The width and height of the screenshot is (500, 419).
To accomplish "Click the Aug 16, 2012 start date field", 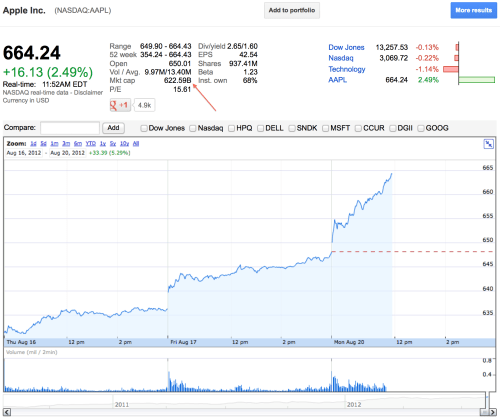I will pyautogui.click(x=24, y=153).
